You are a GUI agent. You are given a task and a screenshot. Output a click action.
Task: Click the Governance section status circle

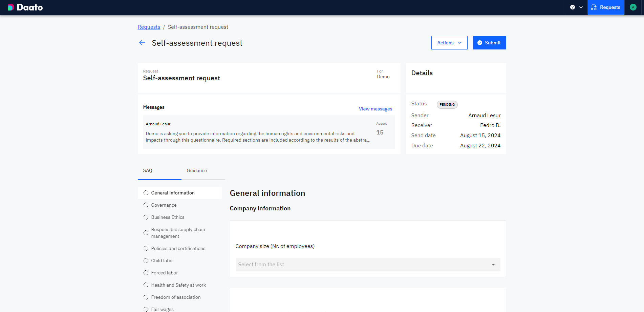click(146, 205)
